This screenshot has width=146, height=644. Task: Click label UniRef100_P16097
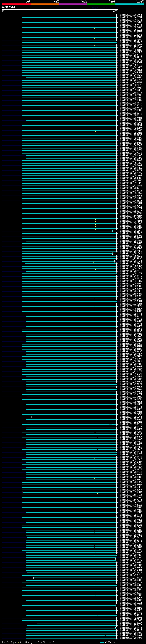131,128
